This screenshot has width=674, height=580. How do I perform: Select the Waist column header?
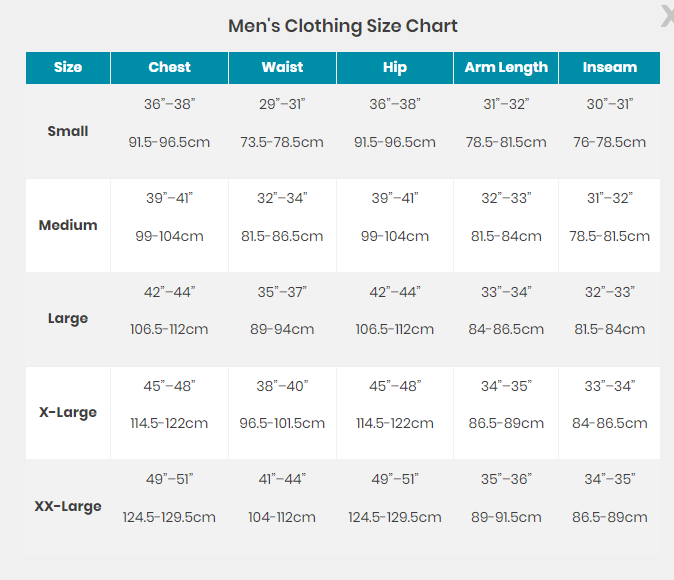click(282, 67)
